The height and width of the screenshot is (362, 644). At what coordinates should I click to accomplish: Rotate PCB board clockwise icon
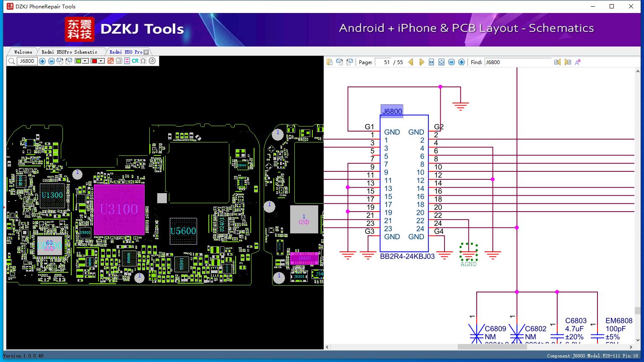pos(60,61)
